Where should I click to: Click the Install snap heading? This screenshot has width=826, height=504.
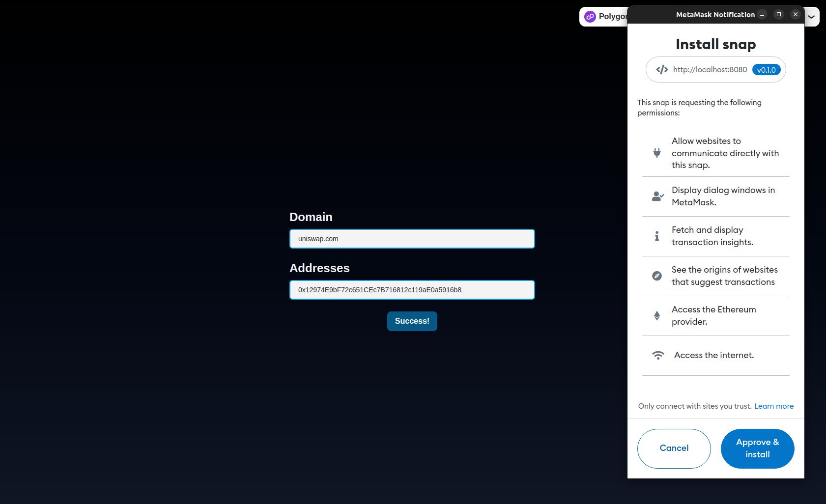point(716,44)
